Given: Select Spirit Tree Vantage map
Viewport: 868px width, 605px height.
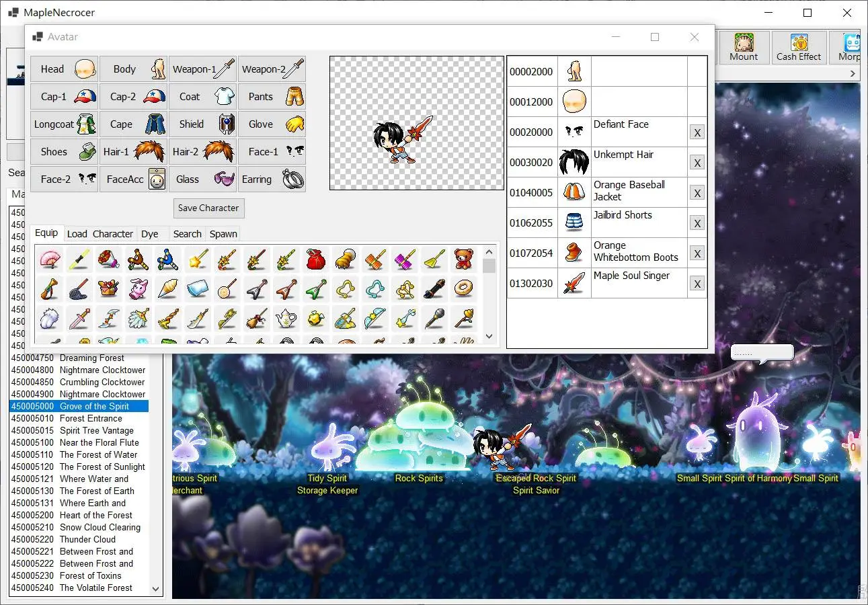Looking at the screenshot, I should pos(79,430).
